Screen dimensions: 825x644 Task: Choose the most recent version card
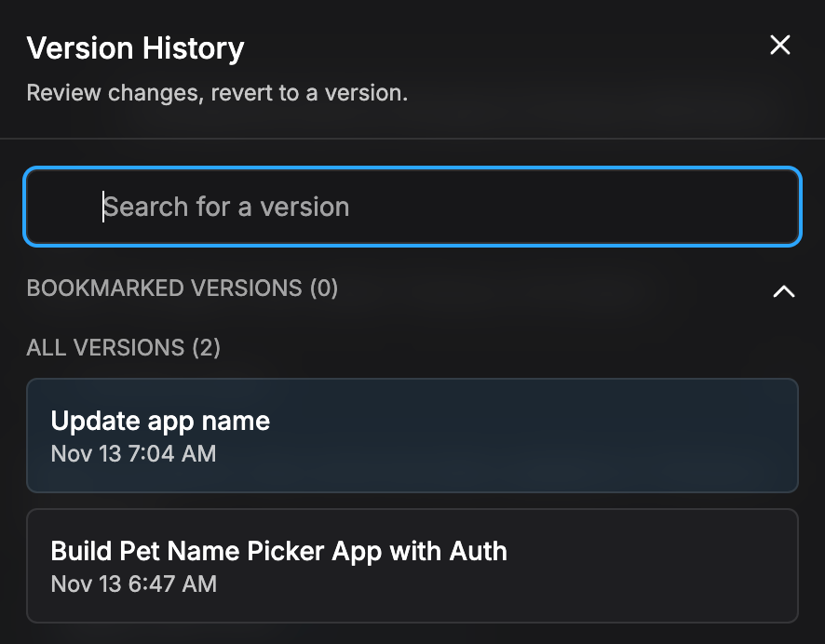point(412,435)
